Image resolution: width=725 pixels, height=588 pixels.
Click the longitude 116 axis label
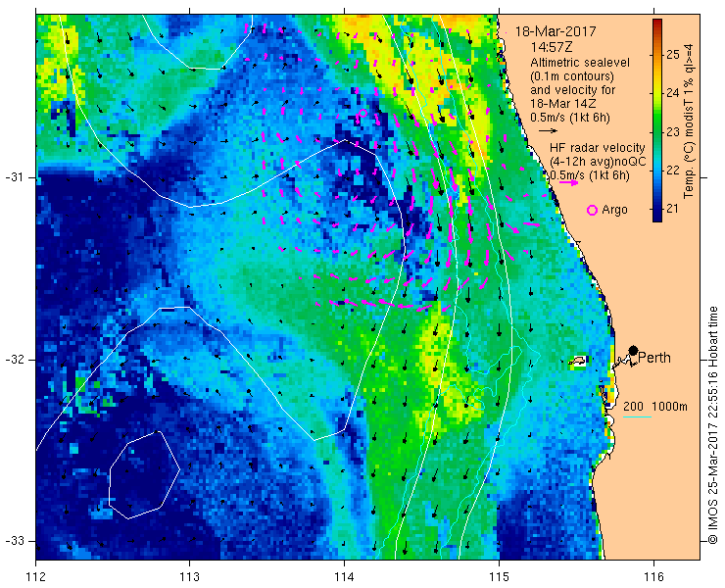tap(653, 577)
